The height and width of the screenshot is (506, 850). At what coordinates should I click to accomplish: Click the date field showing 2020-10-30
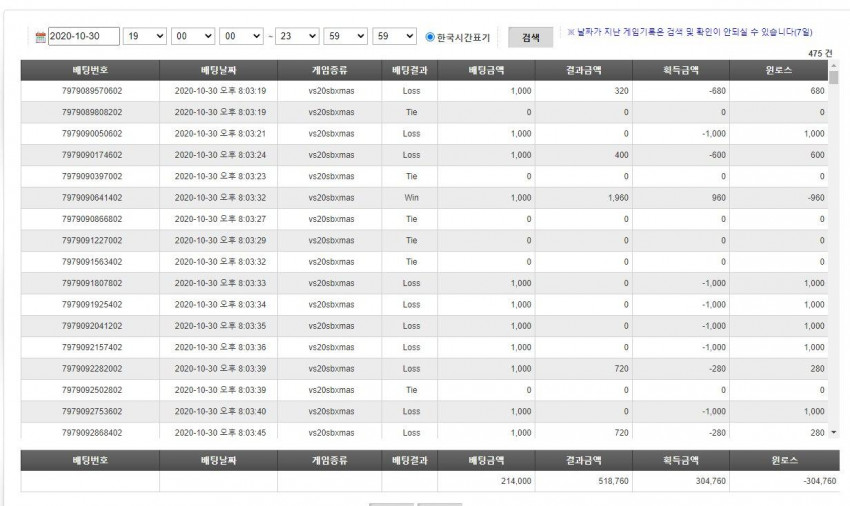coord(84,36)
